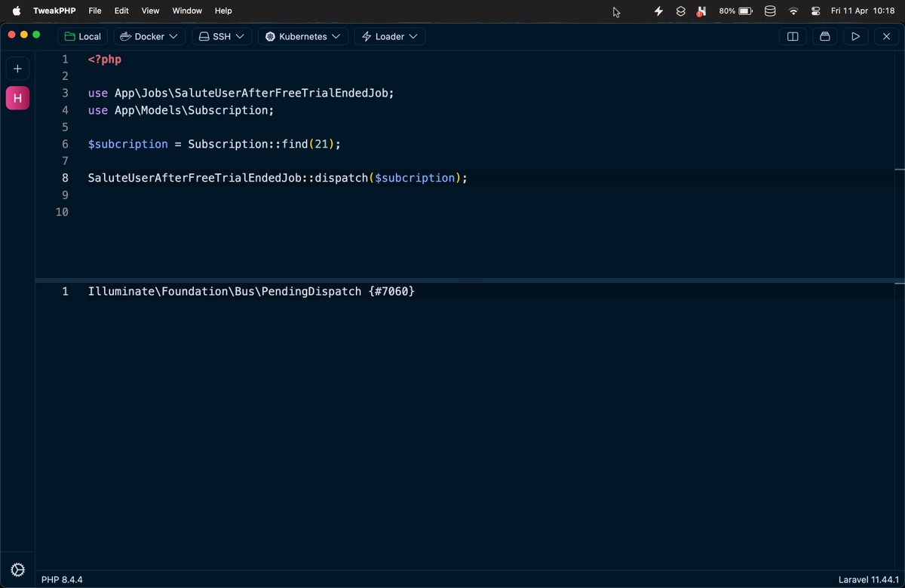Click the {#7060} object id in the output
This screenshot has width=905, height=588.
click(x=391, y=291)
